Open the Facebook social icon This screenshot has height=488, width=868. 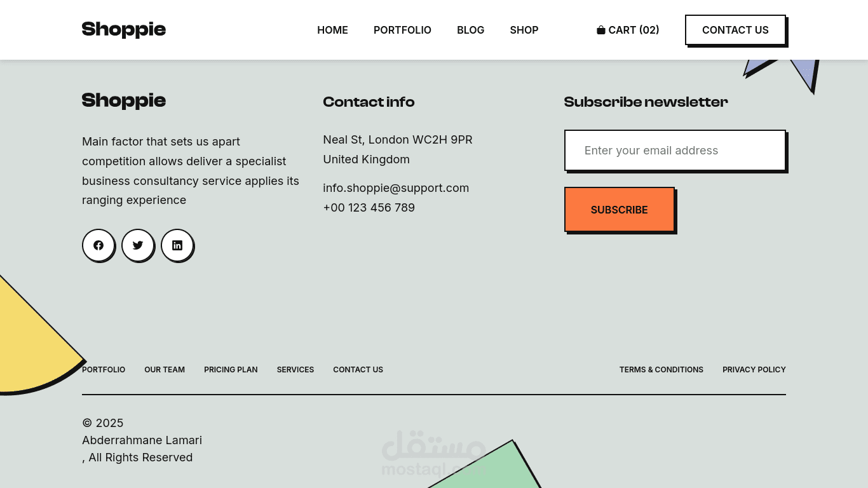click(x=98, y=245)
